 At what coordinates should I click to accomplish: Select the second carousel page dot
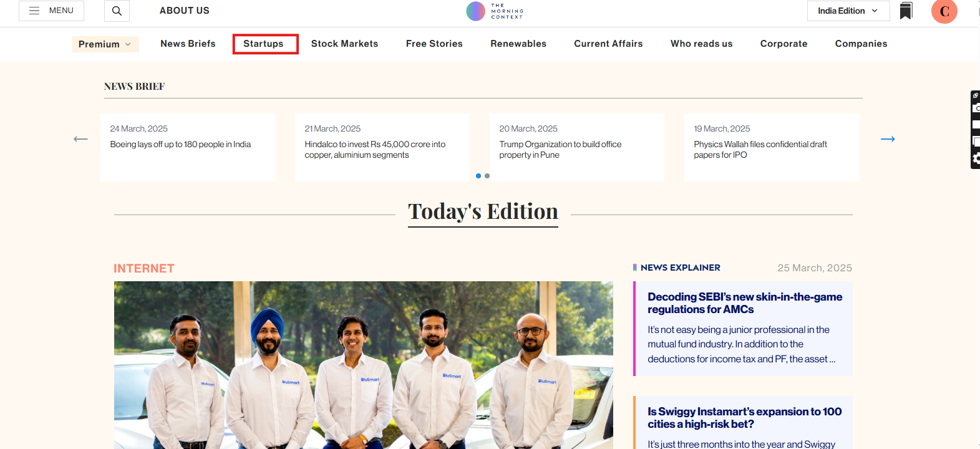(487, 176)
